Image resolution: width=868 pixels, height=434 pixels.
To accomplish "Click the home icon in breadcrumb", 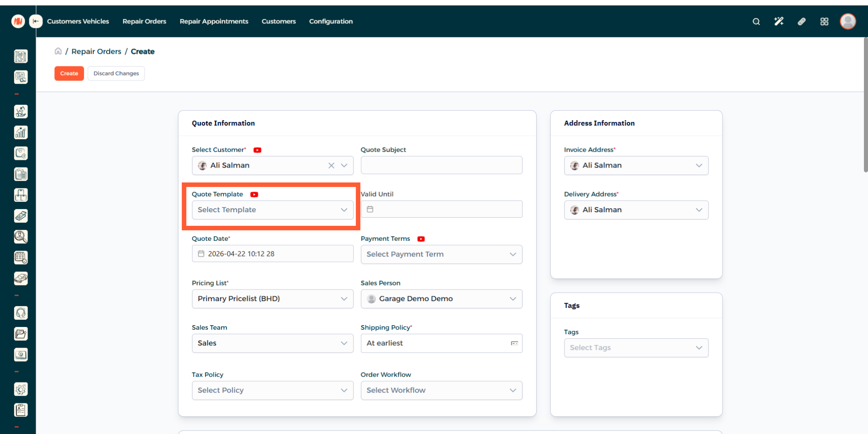I will click(58, 51).
